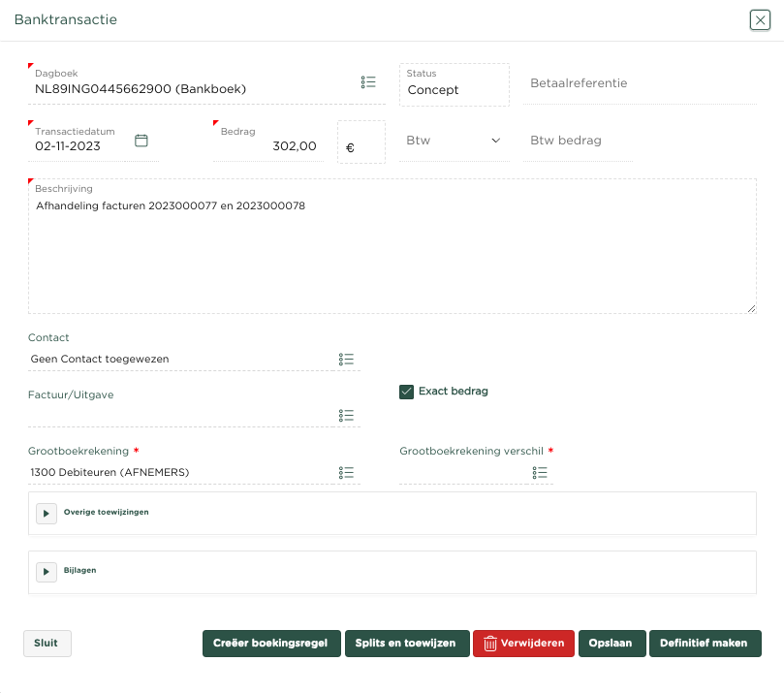Click Definitief maken to finalize
The image size is (784, 693).
click(x=705, y=644)
